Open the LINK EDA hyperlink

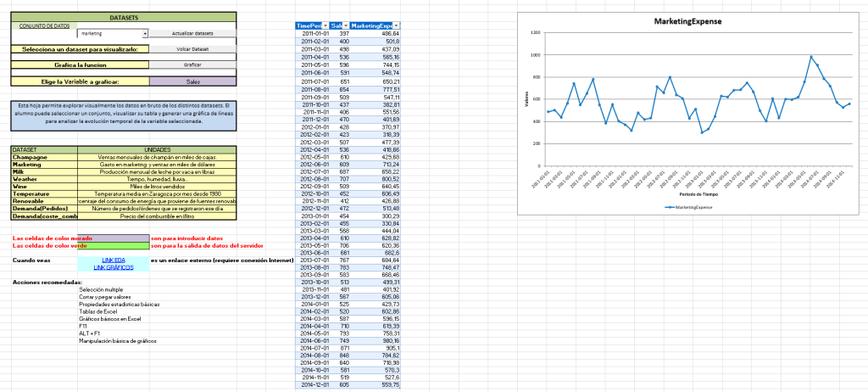113,260
